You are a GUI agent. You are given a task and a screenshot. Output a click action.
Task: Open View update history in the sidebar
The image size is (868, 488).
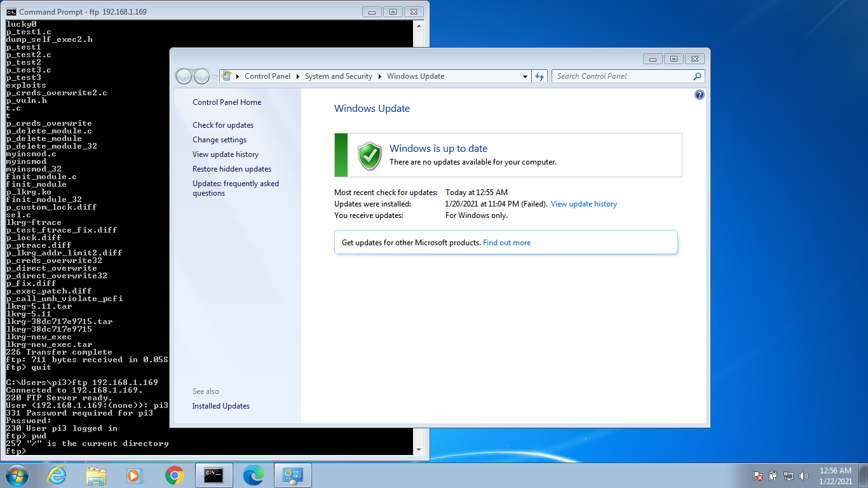click(226, 154)
